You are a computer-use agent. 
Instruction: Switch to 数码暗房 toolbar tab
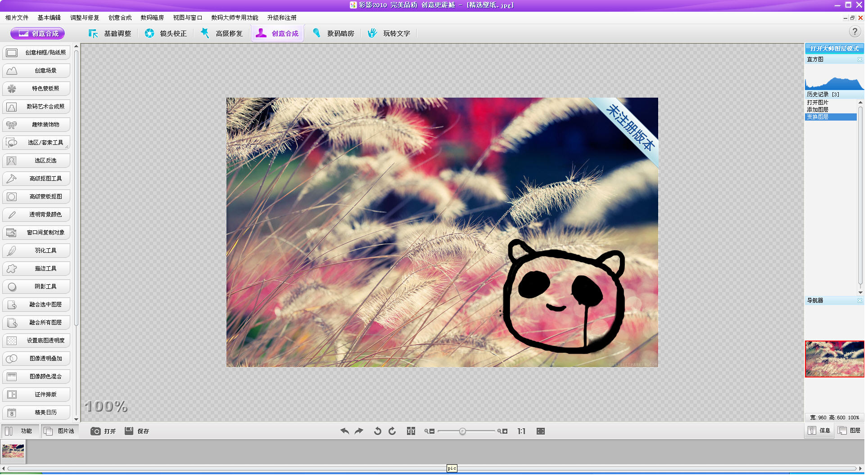point(334,33)
